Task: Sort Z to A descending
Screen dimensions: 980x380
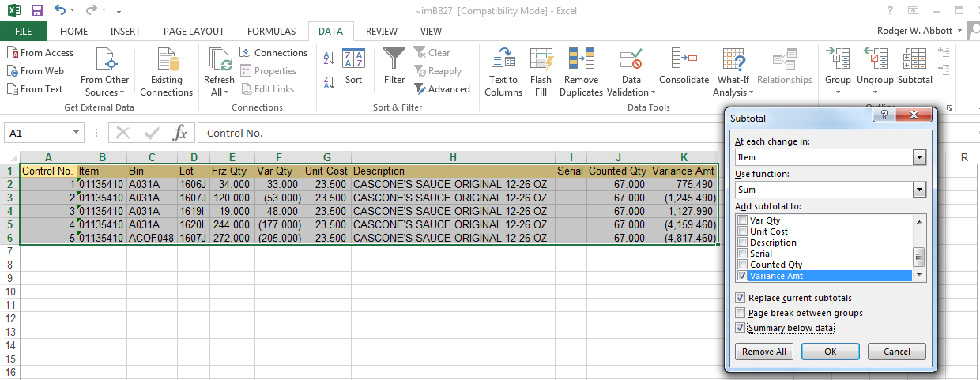Action: click(330, 81)
